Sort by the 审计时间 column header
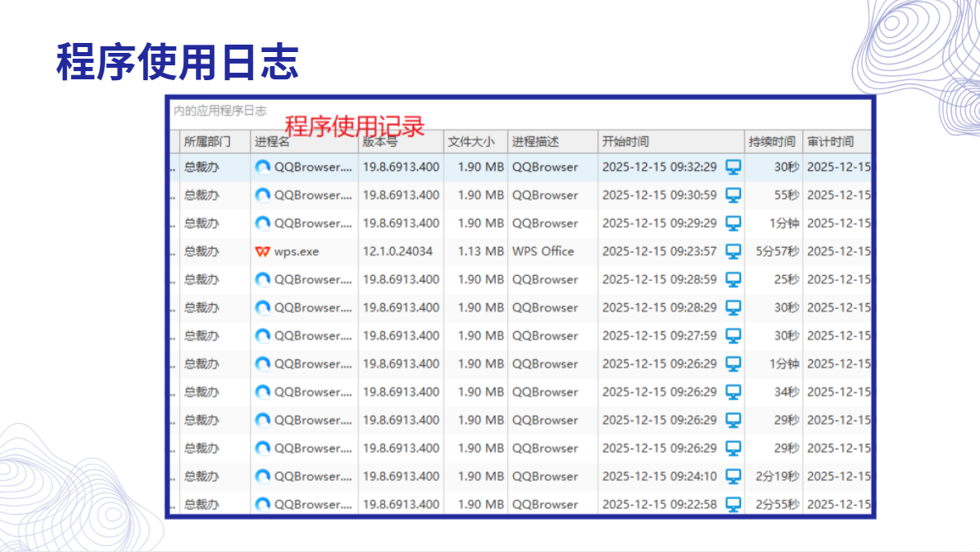Viewport: 980px width, 552px height. (x=837, y=142)
